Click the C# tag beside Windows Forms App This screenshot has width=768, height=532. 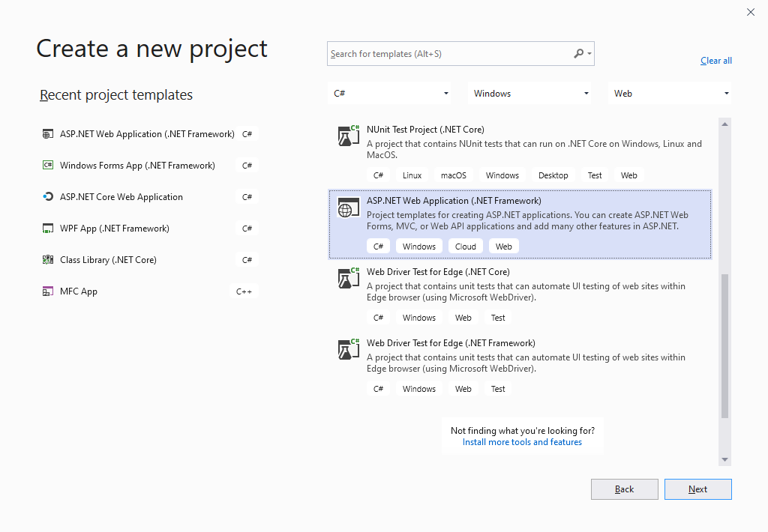pos(247,166)
